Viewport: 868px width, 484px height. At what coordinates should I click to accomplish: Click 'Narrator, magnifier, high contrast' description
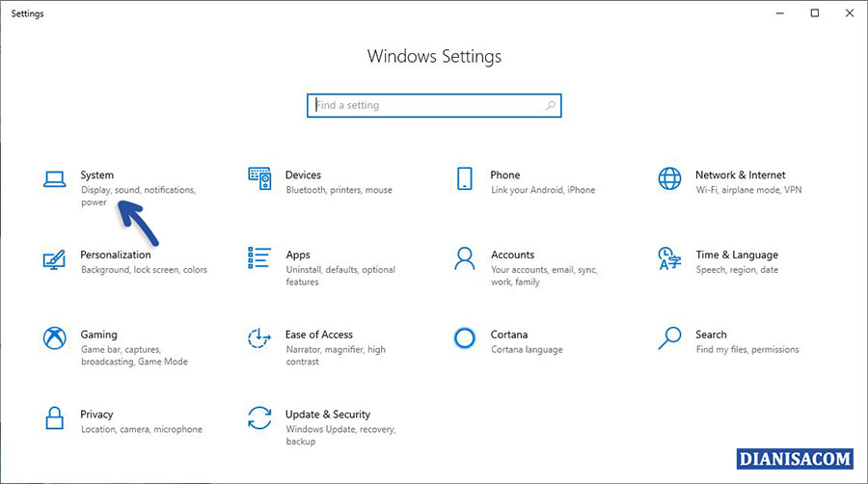[x=336, y=355]
